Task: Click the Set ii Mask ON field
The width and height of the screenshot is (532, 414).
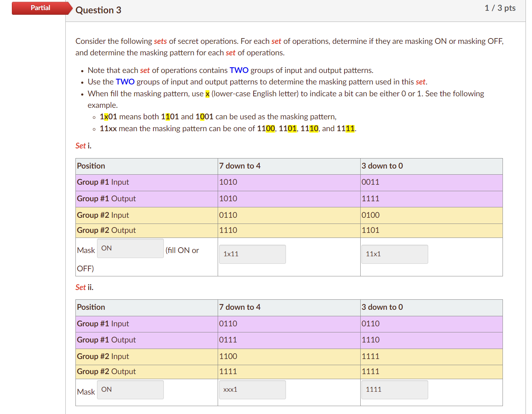Action: (x=130, y=390)
